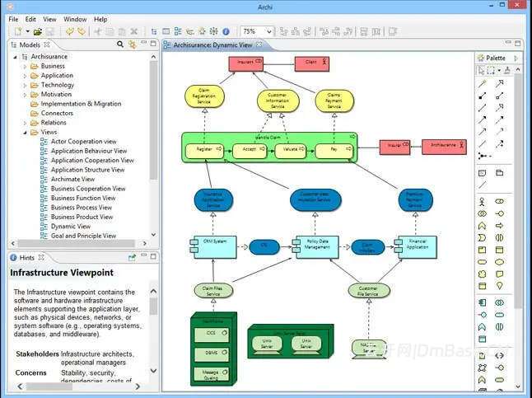Open the Marquee tool dropdown arrow
532x398 pixels.
coord(499,71)
